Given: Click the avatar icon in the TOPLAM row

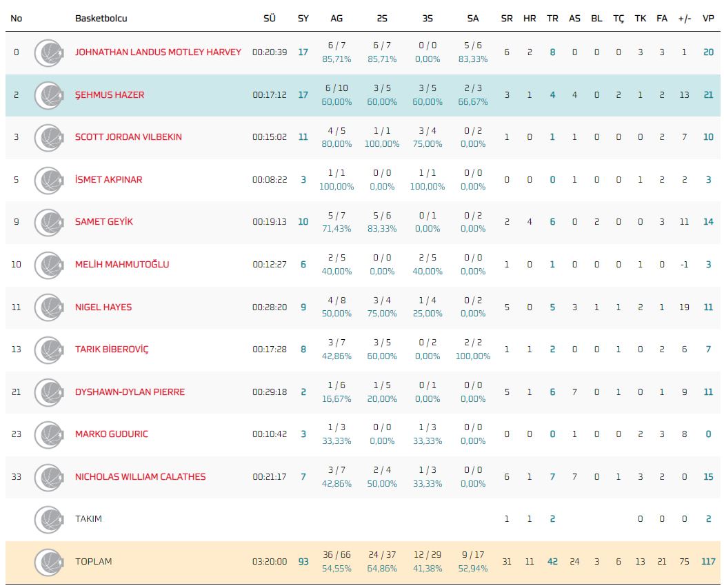Looking at the screenshot, I should click(x=49, y=562).
